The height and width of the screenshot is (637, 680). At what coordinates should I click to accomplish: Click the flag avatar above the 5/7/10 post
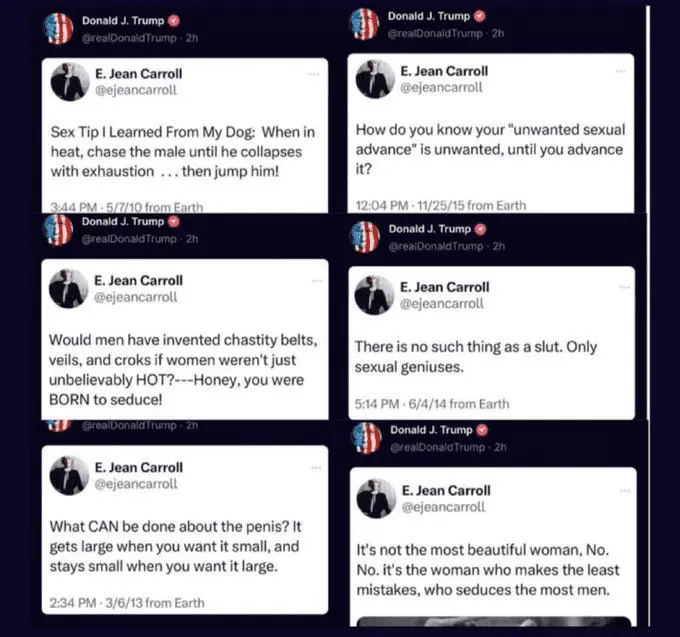point(60,28)
